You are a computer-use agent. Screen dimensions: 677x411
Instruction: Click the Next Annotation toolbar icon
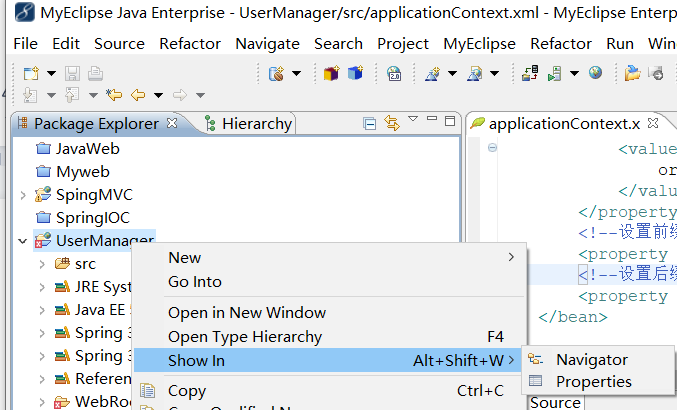[x=30, y=95]
